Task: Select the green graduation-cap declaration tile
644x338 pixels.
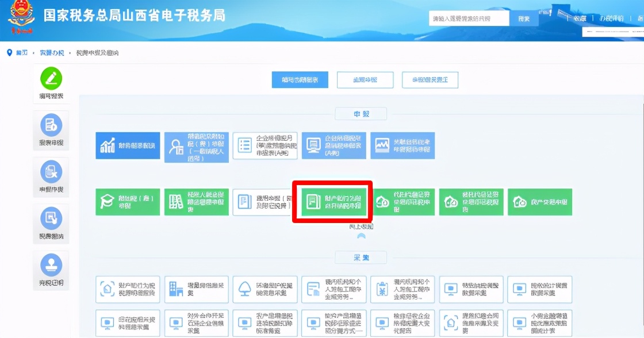Action: pos(127,202)
